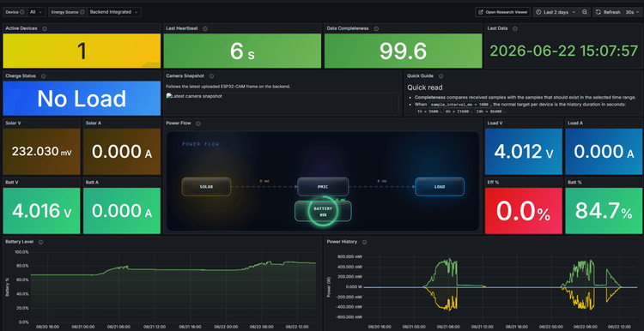This screenshot has width=644, height=331.
Task: Click the Quick Guide info icon
Action: tap(440, 75)
